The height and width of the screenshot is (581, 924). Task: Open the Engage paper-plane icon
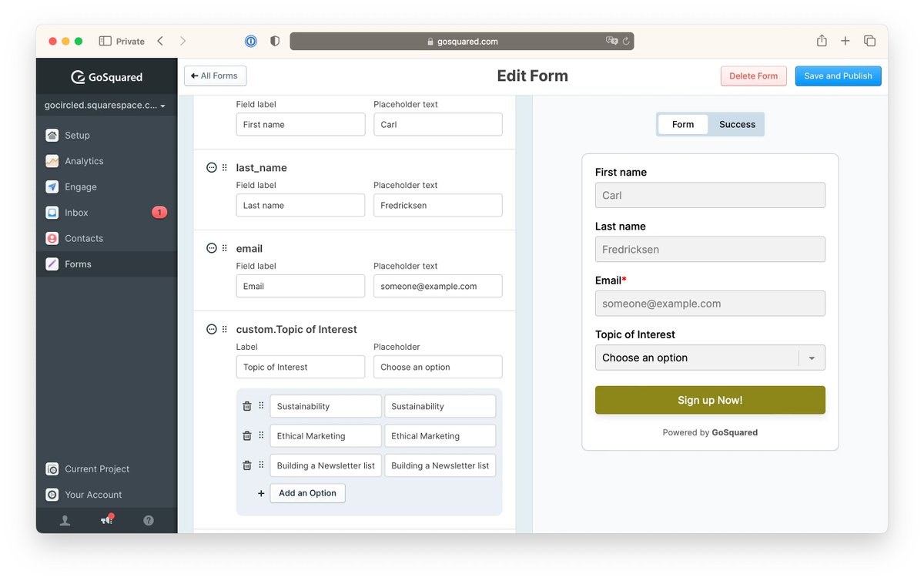[52, 187]
